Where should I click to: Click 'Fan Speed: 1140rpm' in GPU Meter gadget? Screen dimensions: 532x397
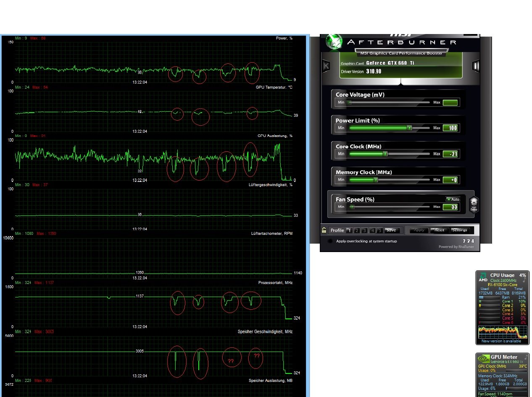tap(495, 394)
